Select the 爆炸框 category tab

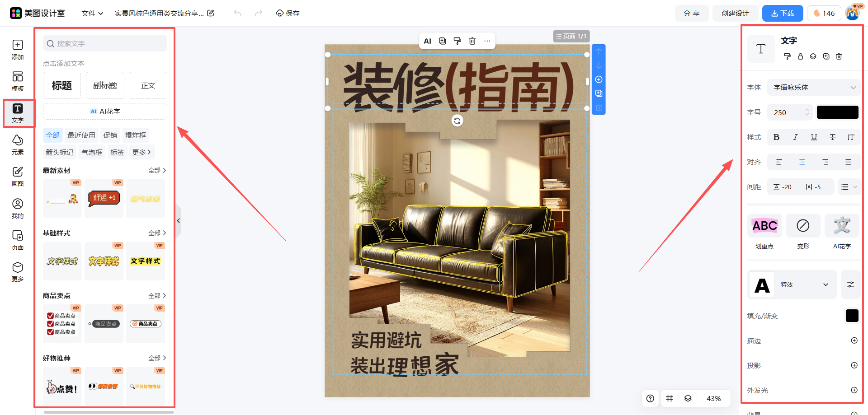click(x=136, y=135)
